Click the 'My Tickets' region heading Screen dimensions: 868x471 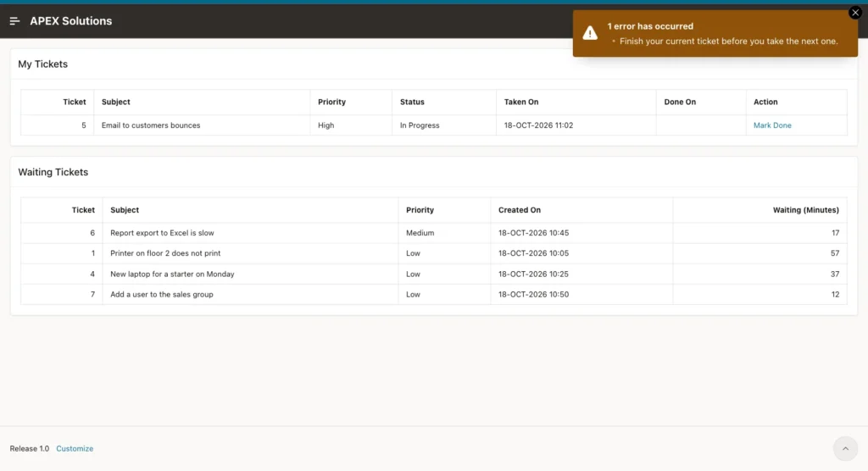(x=42, y=64)
